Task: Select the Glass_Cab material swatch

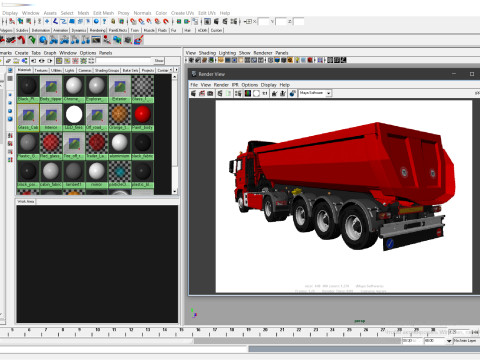Action: point(28,117)
